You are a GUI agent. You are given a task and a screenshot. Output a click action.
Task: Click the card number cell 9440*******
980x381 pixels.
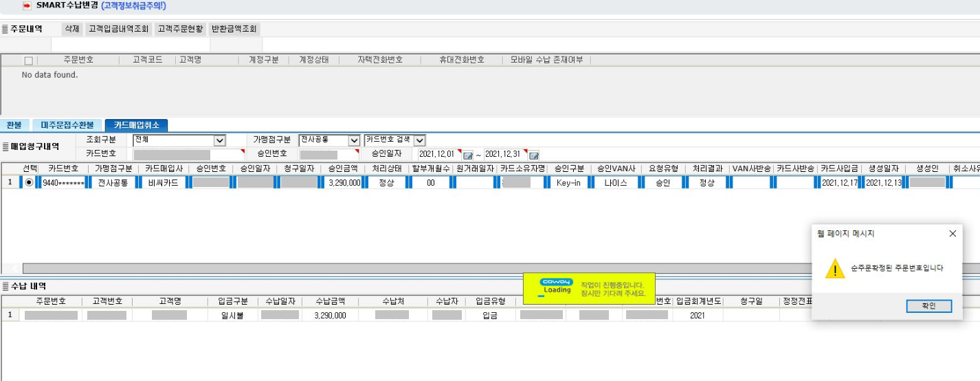click(x=63, y=183)
